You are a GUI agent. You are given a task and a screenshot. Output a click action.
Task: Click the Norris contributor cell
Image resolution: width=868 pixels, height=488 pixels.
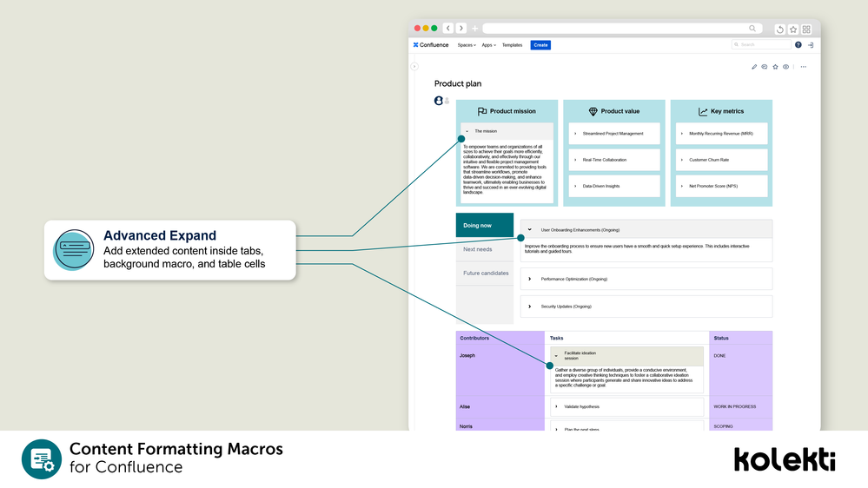pos(500,425)
